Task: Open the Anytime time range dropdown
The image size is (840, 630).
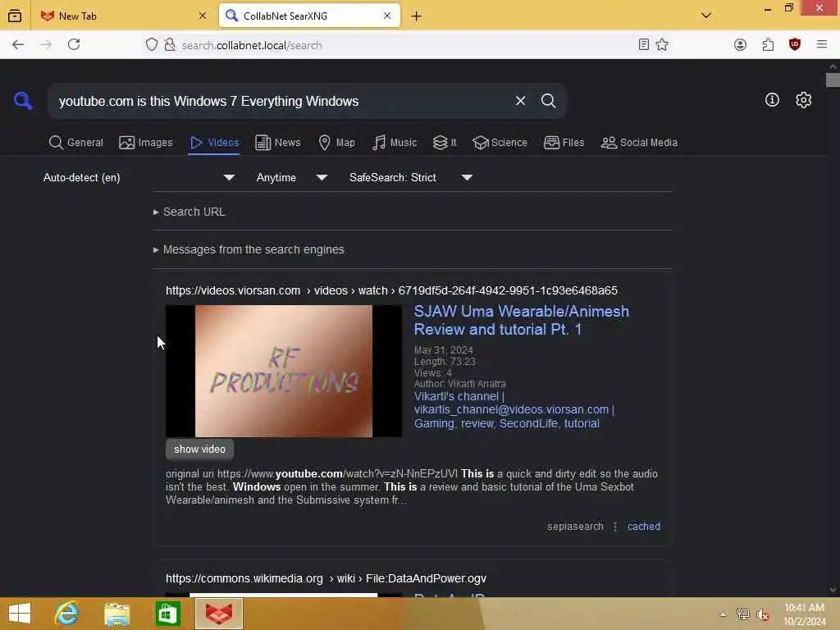Action: point(291,177)
